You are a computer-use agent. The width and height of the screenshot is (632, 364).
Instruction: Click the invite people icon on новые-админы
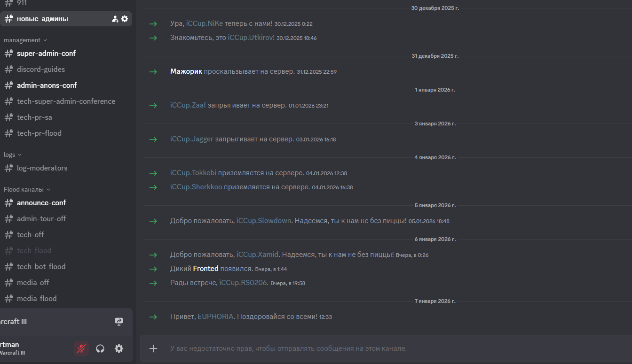click(115, 19)
